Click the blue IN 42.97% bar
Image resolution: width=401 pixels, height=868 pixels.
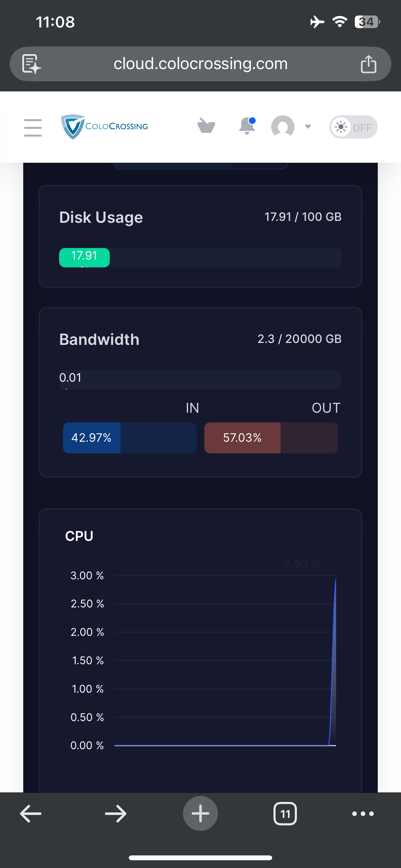(x=92, y=437)
